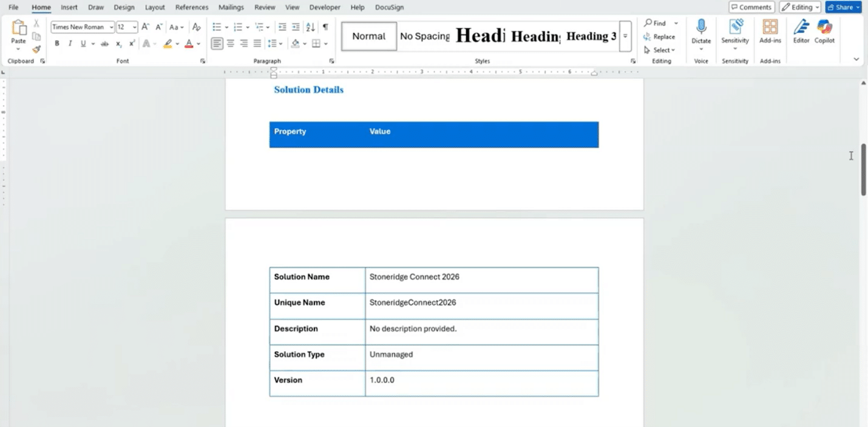The image size is (868, 427).
Task: Expand the Styles gallery more arrow
Action: click(625, 36)
